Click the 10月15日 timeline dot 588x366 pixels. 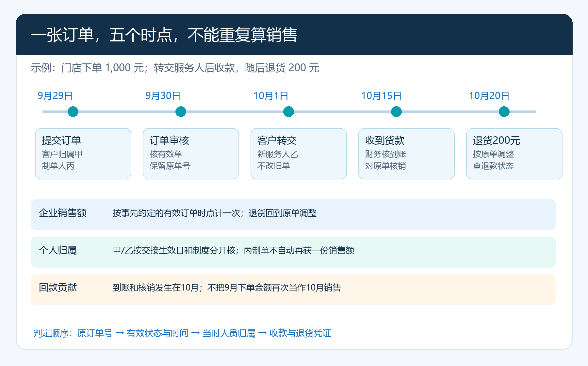click(396, 111)
